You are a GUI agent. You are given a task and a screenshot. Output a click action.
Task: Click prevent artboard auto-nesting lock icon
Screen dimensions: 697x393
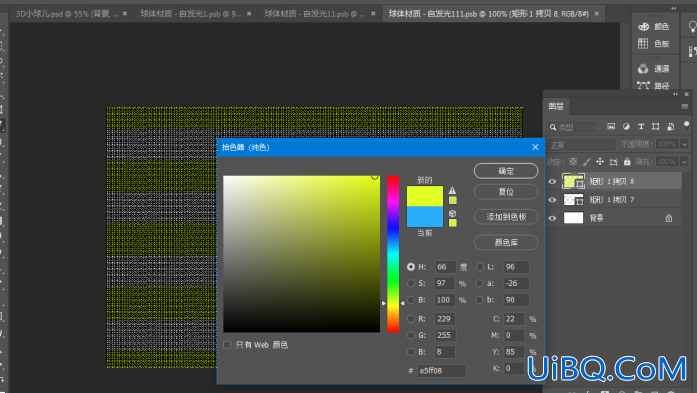pyautogui.click(x=614, y=162)
